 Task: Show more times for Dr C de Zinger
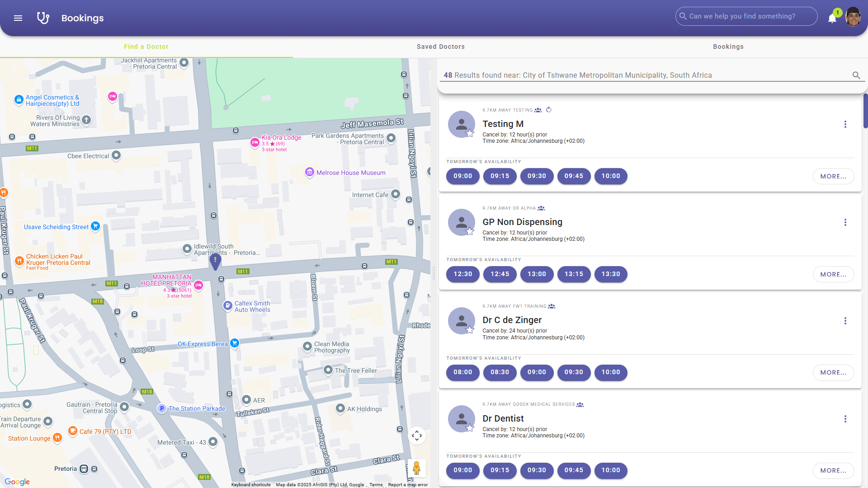(833, 373)
